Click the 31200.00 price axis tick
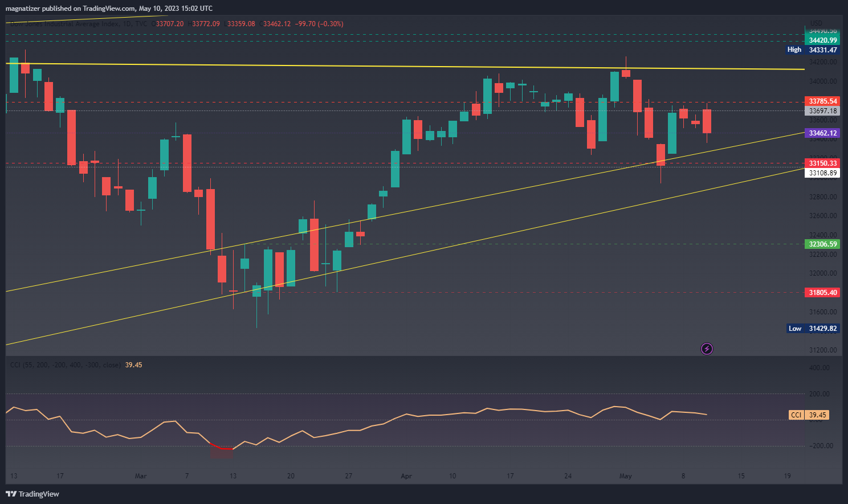 (x=823, y=350)
